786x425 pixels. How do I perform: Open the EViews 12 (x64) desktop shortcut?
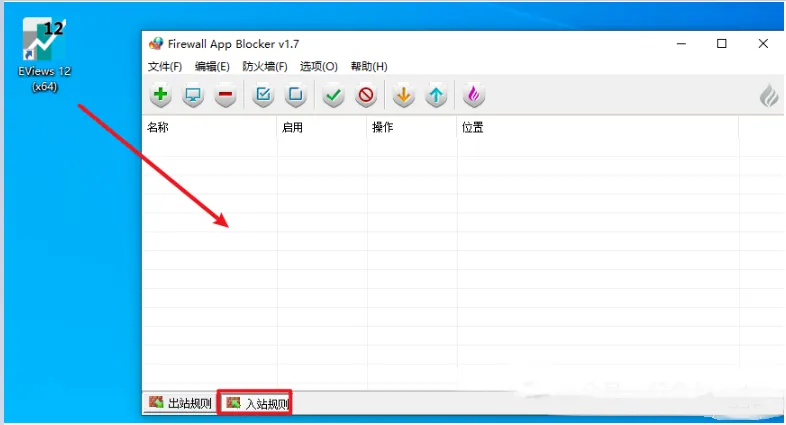click(44, 55)
